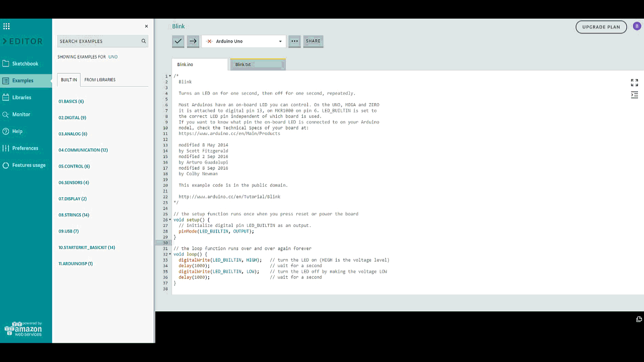
Task: Click the Upload arrow button
Action: pyautogui.click(x=193, y=41)
